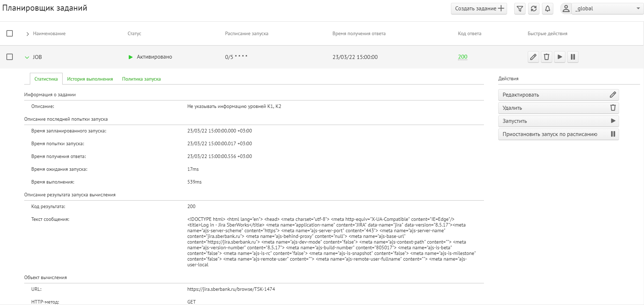644x305 pixels.
Task: Click the Создать задание button
Action: tap(479, 9)
